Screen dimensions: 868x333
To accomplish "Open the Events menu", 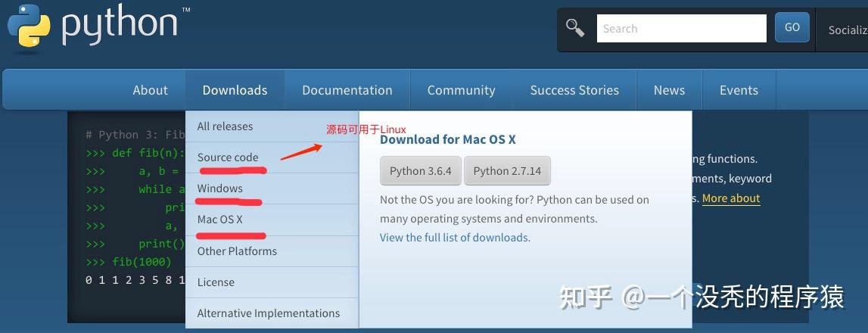I will (x=739, y=90).
